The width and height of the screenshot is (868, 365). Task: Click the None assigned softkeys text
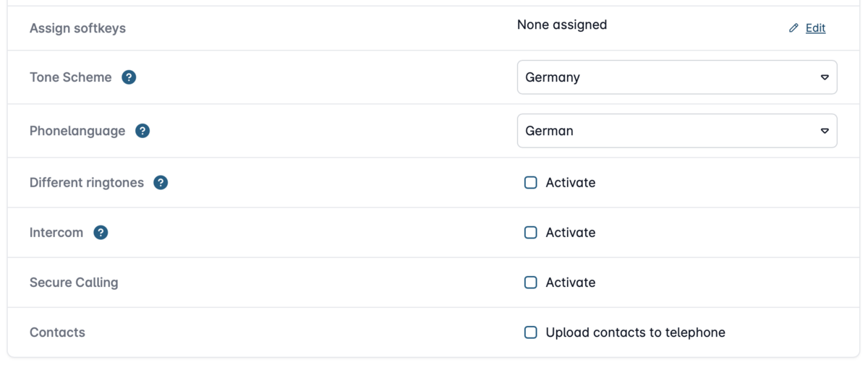click(562, 25)
